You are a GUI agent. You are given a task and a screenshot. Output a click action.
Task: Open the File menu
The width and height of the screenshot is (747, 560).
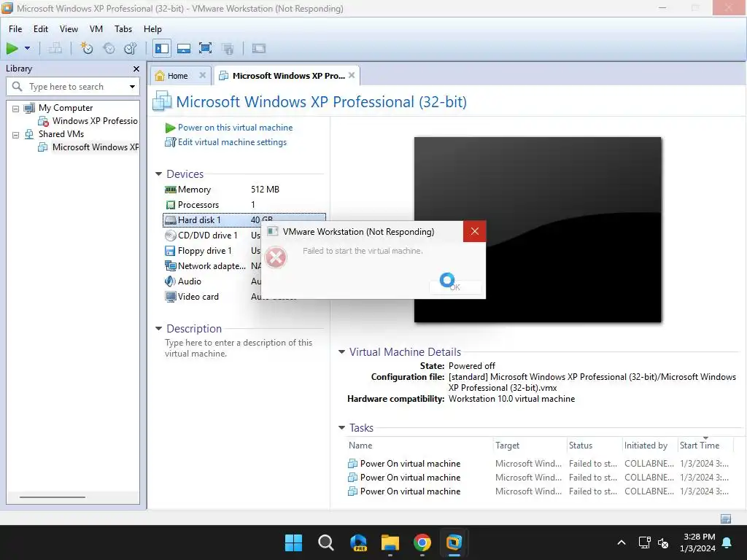coord(15,29)
